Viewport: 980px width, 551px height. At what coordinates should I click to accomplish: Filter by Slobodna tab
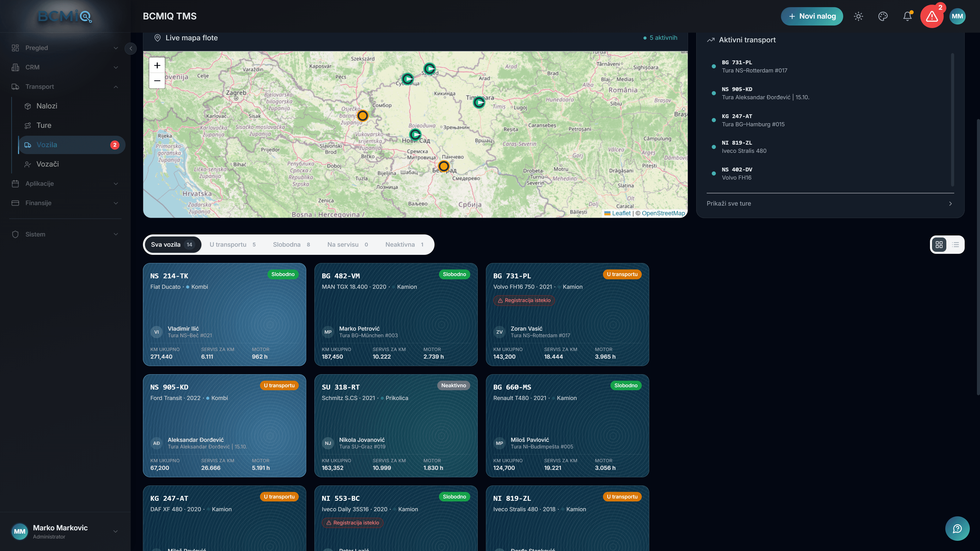coord(291,245)
